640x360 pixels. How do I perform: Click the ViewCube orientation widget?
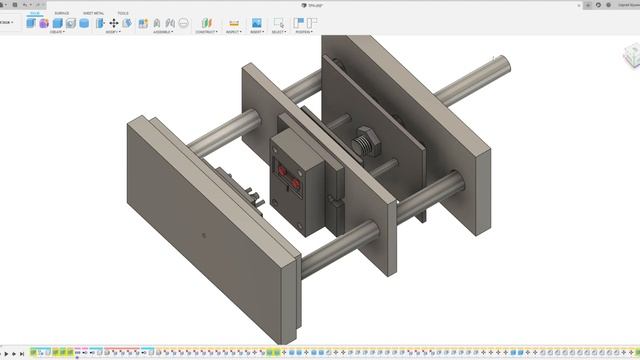pos(632,56)
